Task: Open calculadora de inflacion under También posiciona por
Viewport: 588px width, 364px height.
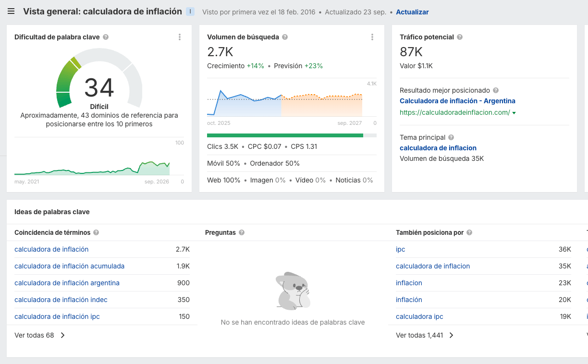Action: (x=433, y=266)
